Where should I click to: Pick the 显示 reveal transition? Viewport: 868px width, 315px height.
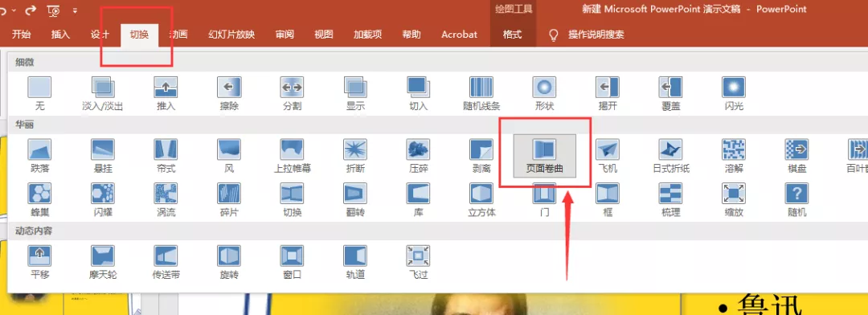point(355,94)
